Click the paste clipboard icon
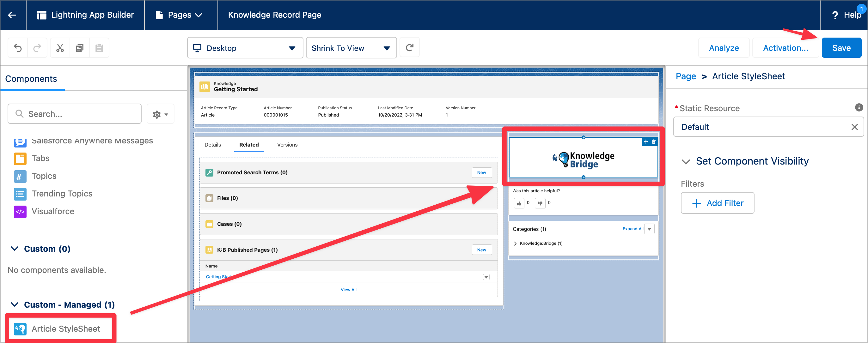The width and height of the screenshot is (868, 343). [x=99, y=48]
